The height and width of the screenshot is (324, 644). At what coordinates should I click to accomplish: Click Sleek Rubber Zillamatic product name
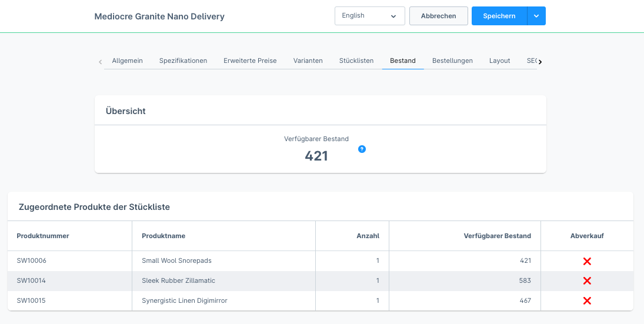click(178, 281)
